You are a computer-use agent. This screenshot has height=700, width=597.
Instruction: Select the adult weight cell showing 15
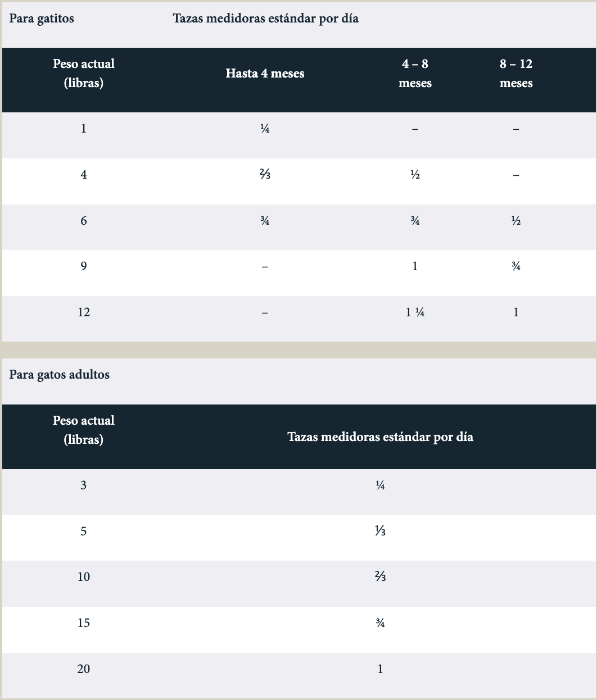pos(84,623)
